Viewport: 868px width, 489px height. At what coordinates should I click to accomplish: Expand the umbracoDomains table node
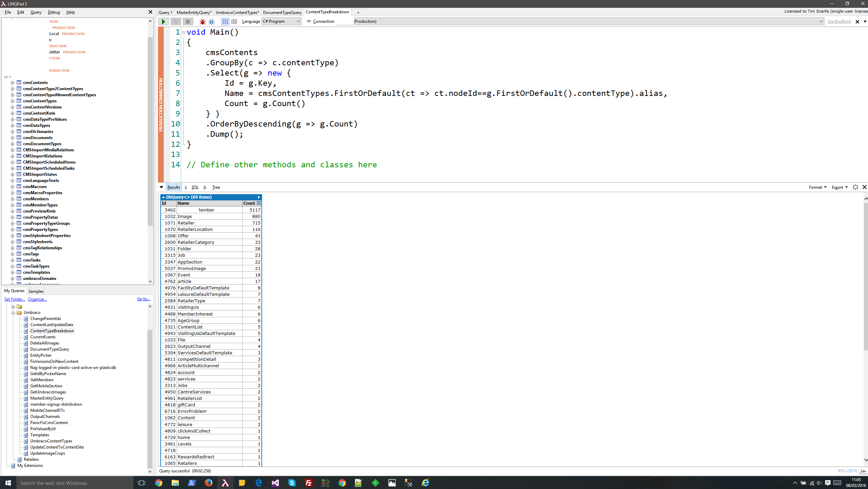[12, 279]
